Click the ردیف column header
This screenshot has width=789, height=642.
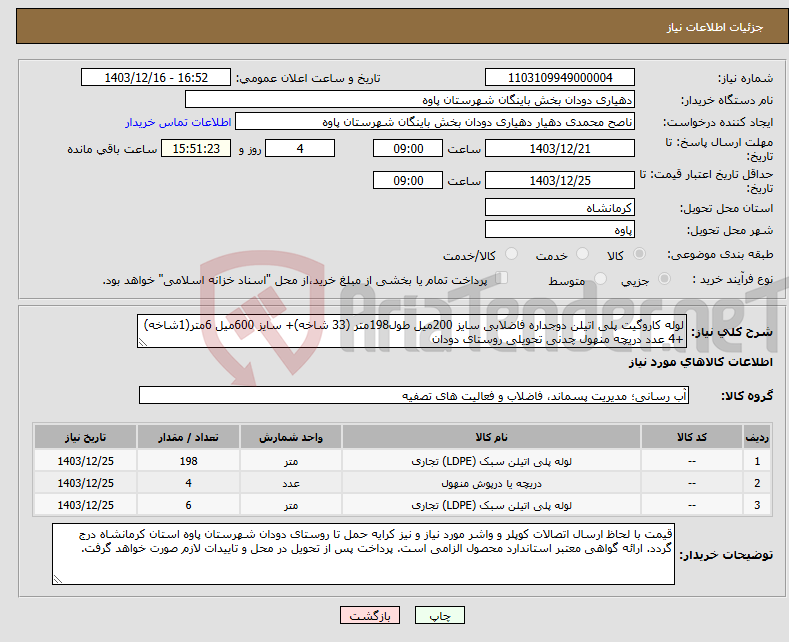tap(757, 437)
